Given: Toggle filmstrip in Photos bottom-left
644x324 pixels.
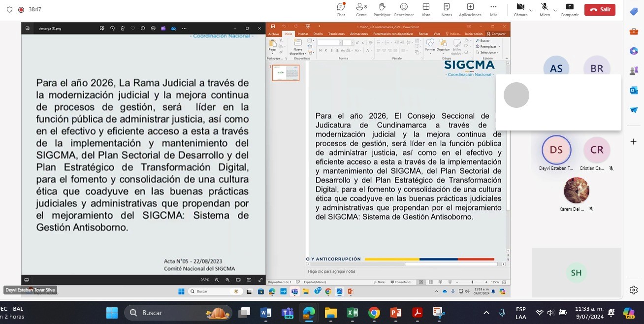Looking at the screenshot, I should point(27,280).
